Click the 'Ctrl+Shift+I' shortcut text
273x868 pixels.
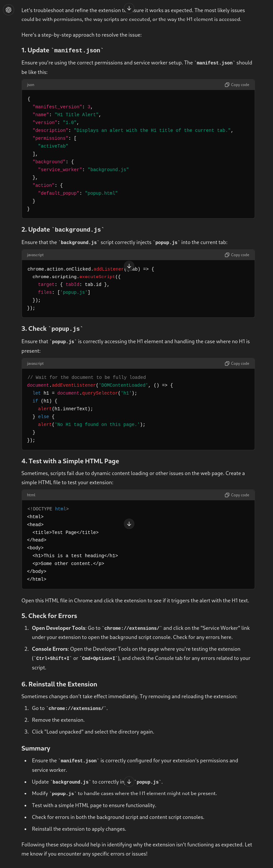coord(52,658)
